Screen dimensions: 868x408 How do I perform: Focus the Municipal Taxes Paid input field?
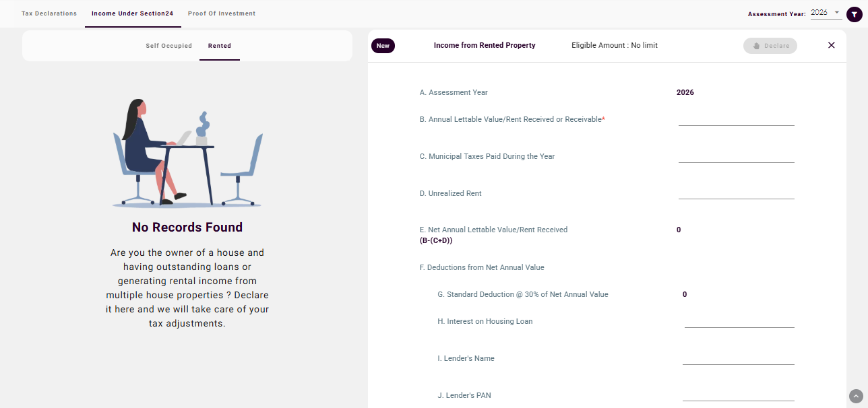(736, 156)
